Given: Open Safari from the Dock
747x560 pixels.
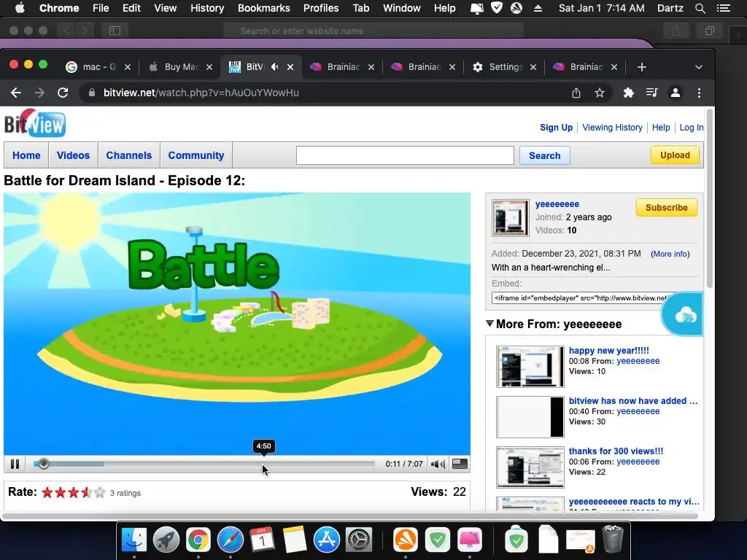Looking at the screenshot, I should 230,540.
